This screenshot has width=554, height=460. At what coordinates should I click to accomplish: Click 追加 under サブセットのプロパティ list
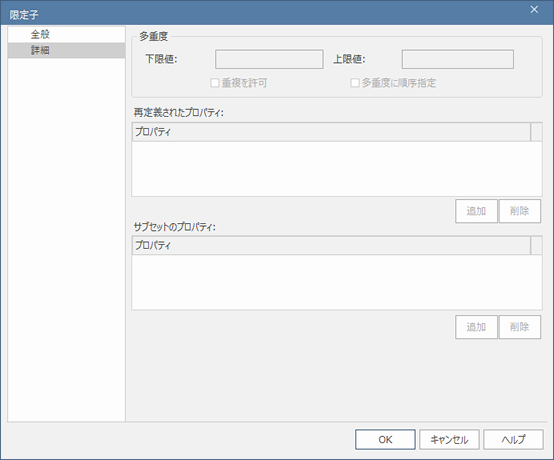pos(476,327)
